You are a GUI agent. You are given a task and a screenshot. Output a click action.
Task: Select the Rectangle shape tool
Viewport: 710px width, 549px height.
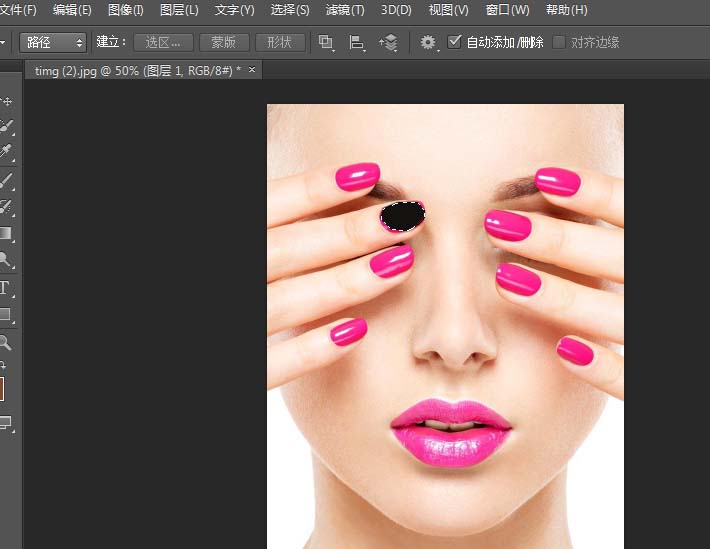coord(6,314)
